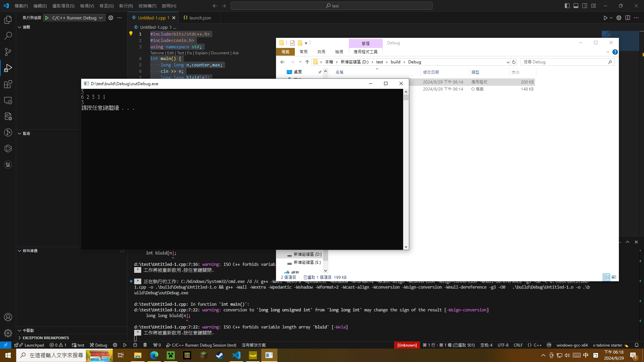
Task: Click build in Explorer address breadcrumb
Action: (395, 62)
